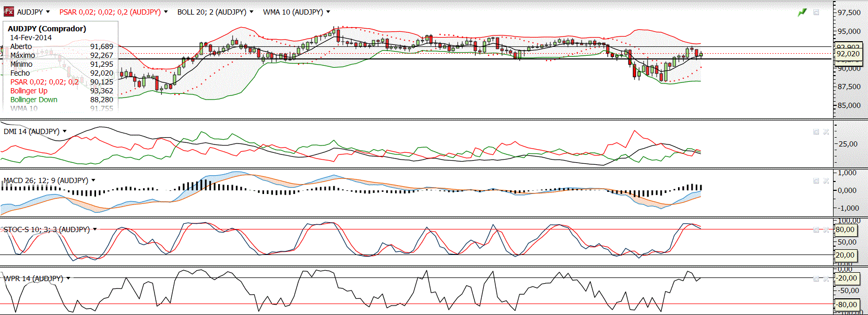
Task: Click the 1,000 label on MACD axis
Action: click(847, 173)
